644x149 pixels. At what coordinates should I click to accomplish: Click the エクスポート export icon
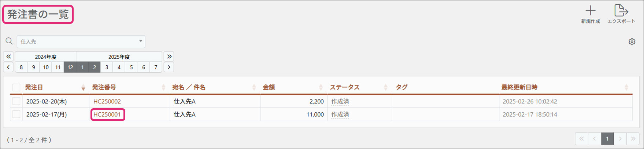tap(621, 11)
